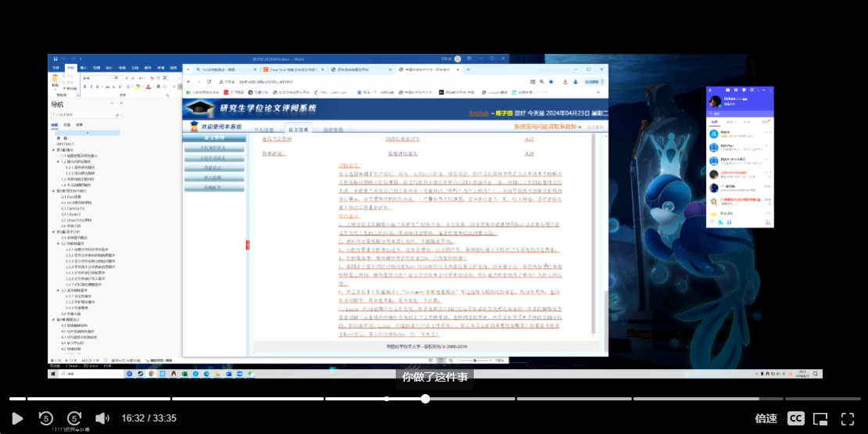Click the navigation pane search field

86,115
